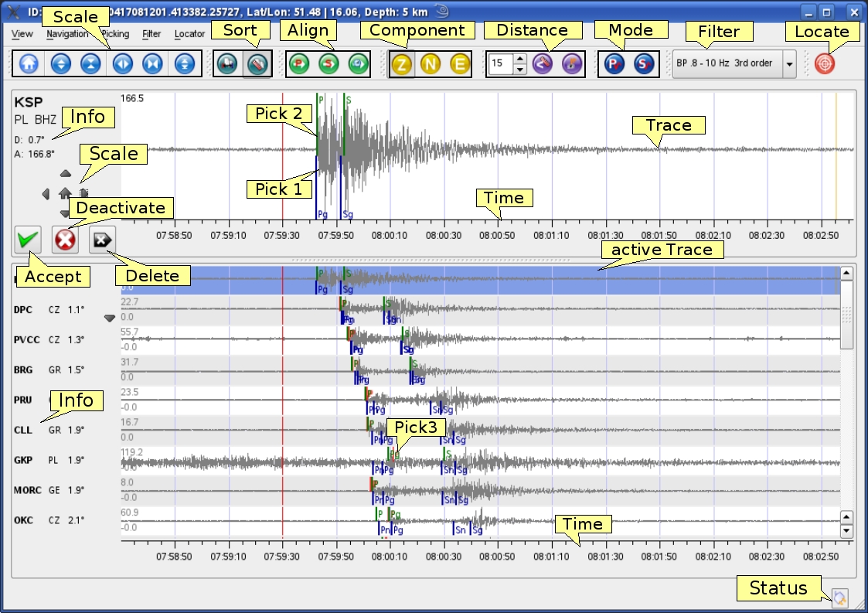Click the small home icon beside the KSP trace
Image resolution: width=868 pixels, height=613 pixels.
click(65, 193)
